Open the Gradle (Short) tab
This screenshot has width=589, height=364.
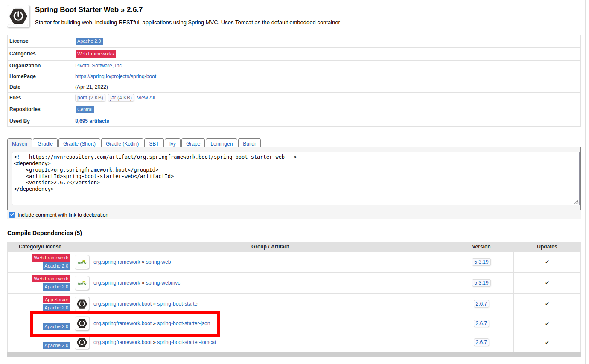[79, 144]
